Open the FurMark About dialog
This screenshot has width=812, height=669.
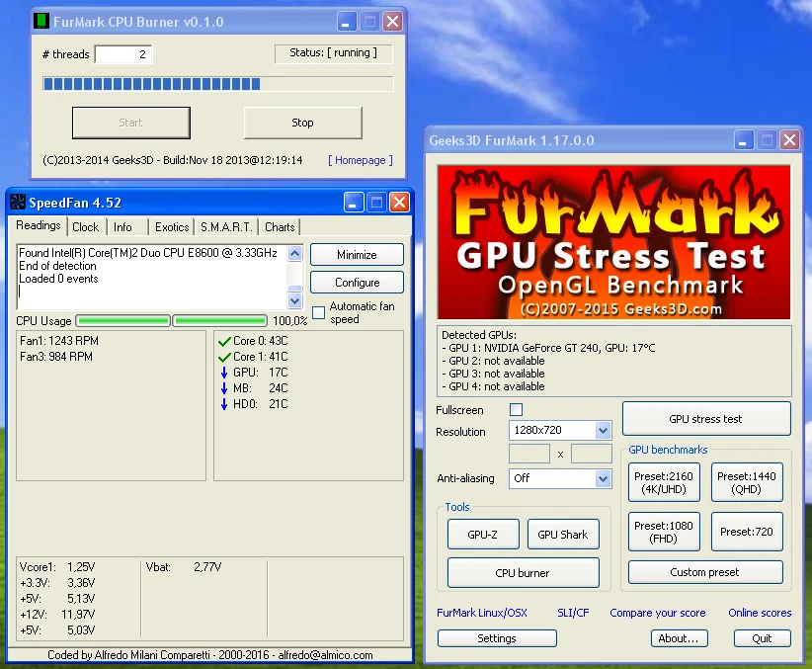(679, 638)
